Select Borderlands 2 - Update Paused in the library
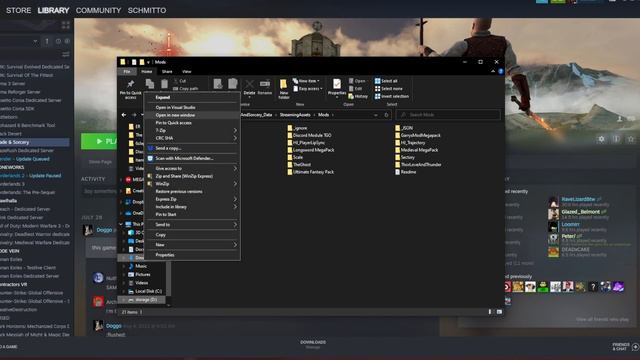640x360 pixels. [31, 176]
